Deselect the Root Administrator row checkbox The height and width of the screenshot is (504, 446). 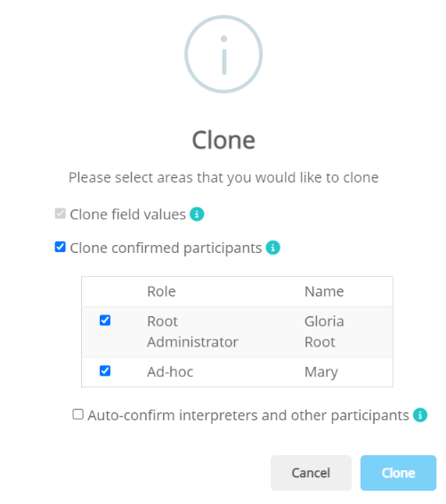(x=105, y=321)
